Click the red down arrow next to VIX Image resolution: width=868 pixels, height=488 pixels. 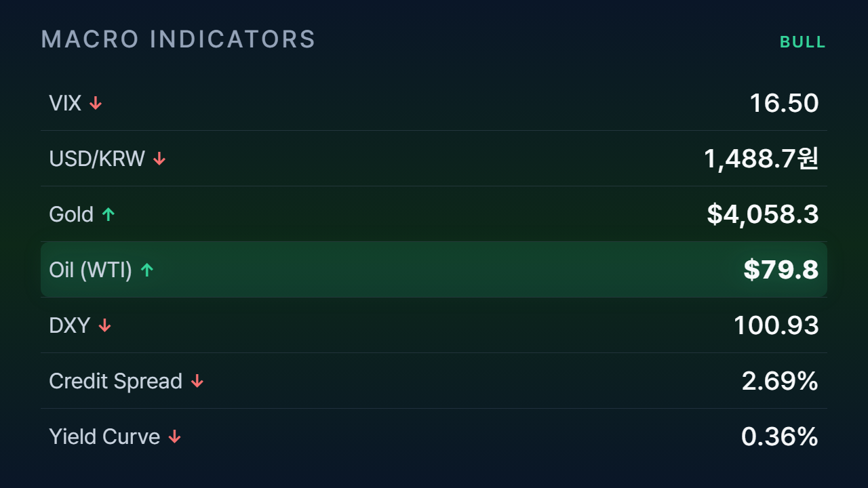96,103
